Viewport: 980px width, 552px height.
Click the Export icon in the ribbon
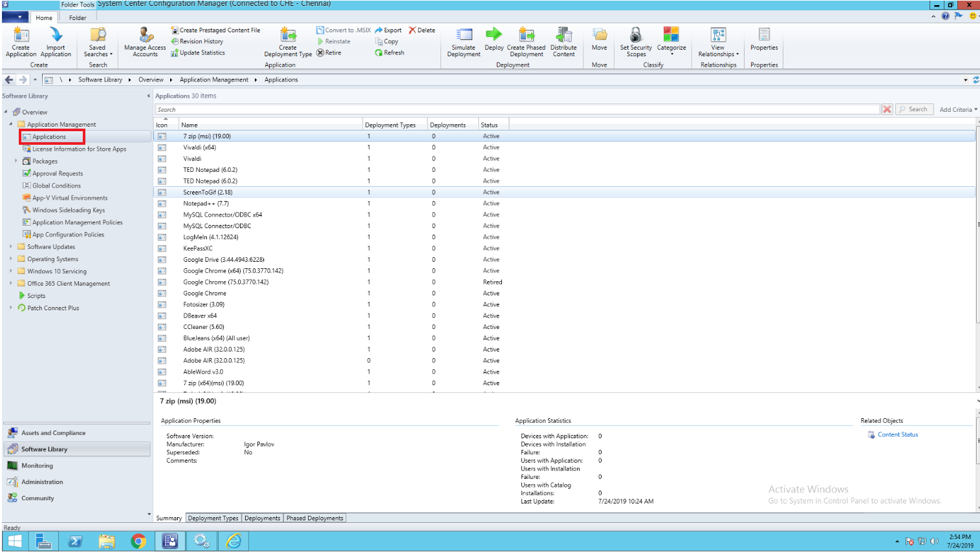coord(388,30)
